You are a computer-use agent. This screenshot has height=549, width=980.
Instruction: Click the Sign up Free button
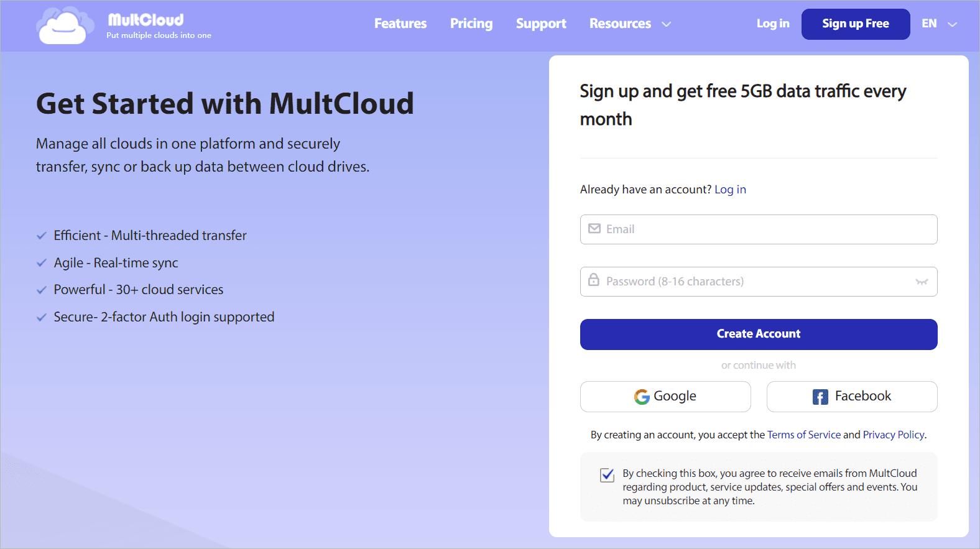click(x=856, y=24)
